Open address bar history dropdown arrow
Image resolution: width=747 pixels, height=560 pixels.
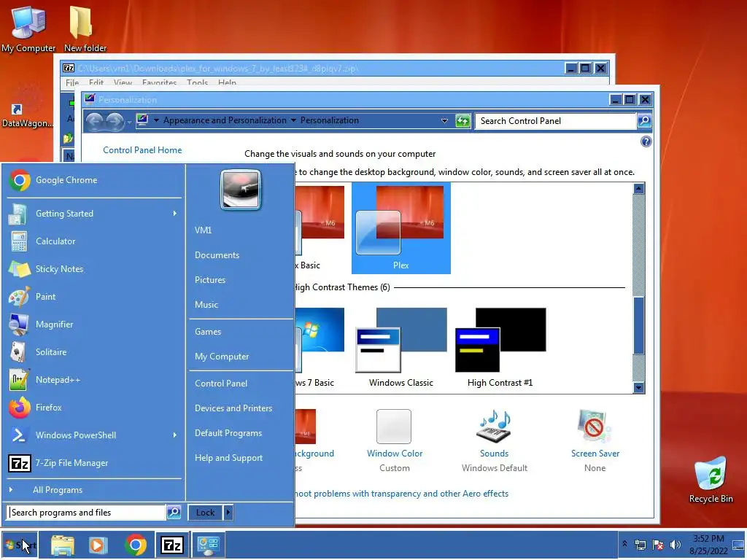444,121
